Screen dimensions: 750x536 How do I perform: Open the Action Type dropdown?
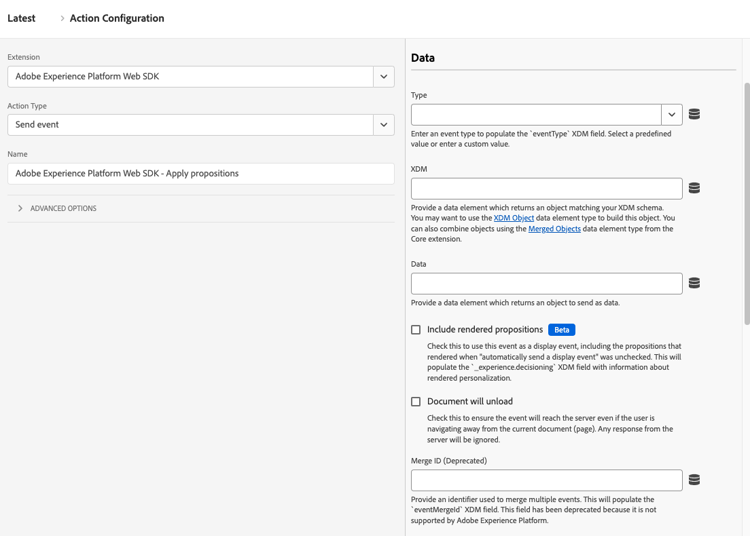tap(383, 125)
